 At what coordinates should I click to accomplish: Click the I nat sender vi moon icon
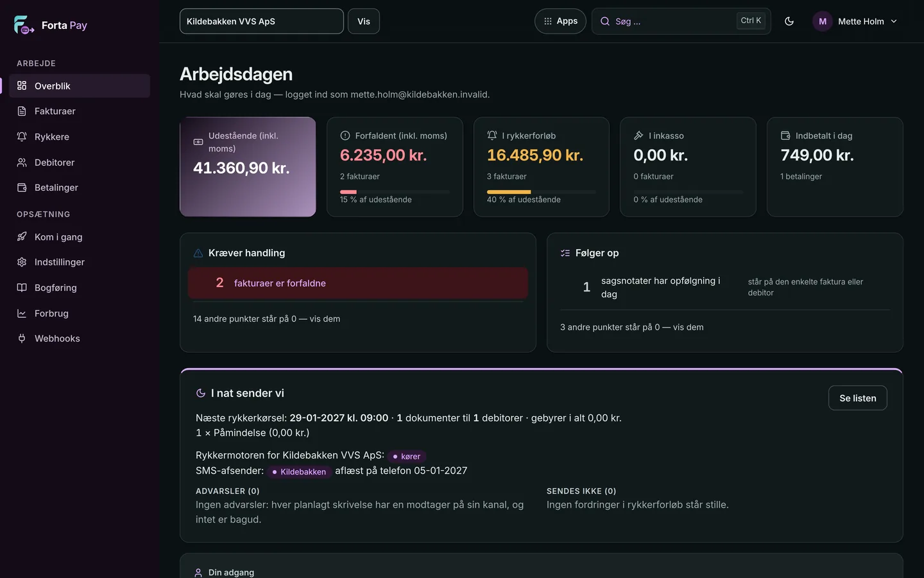click(201, 393)
